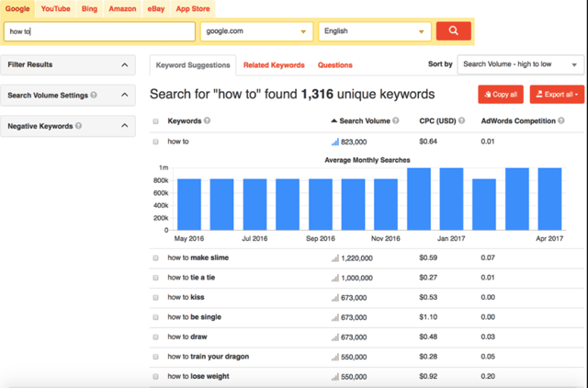Click the Jan 2017 bar in chart

click(x=451, y=199)
